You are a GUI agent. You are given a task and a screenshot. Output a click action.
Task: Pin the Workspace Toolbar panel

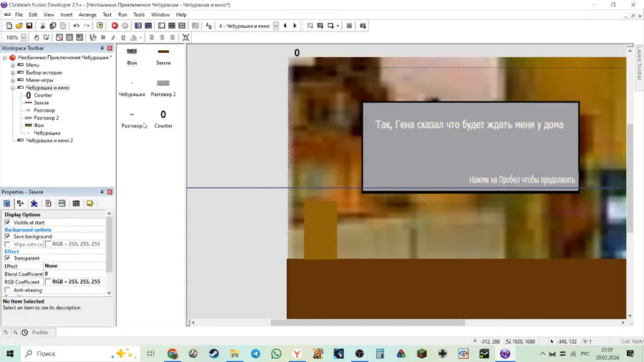[x=102, y=48]
